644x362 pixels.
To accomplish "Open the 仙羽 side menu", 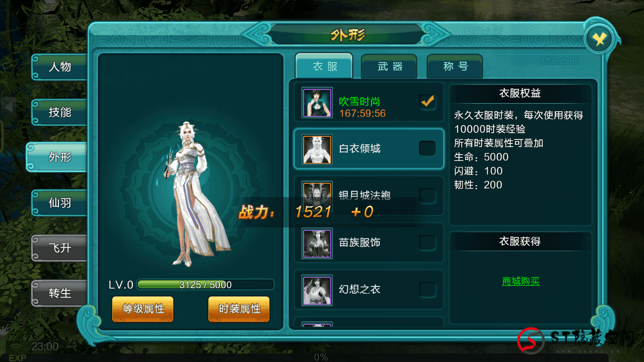I will coord(59,203).
